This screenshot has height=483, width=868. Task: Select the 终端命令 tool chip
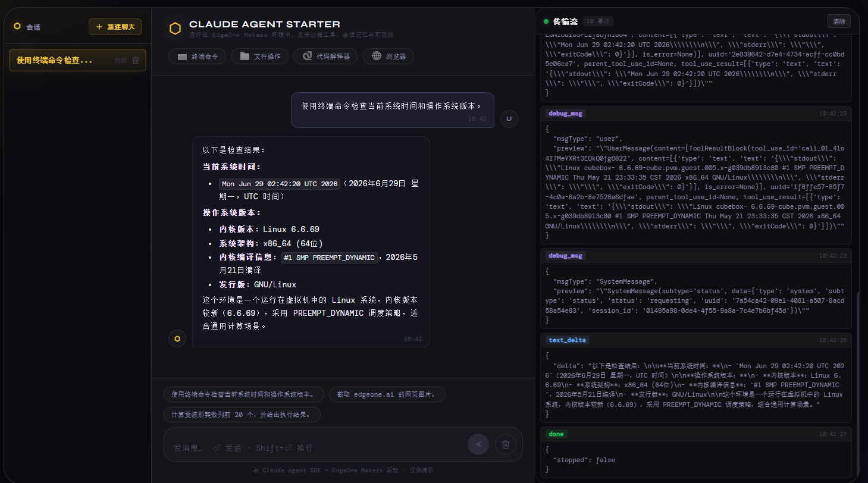tap(197, 57)
